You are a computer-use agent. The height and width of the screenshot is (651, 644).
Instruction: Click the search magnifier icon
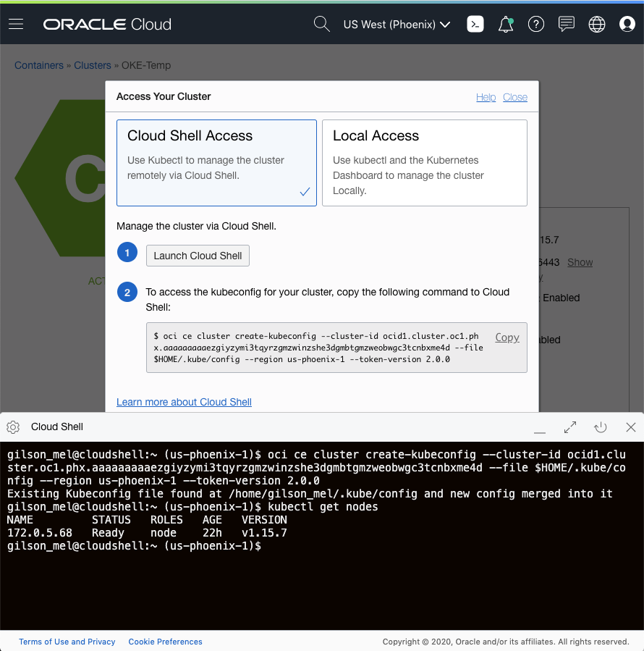point(321,23)
